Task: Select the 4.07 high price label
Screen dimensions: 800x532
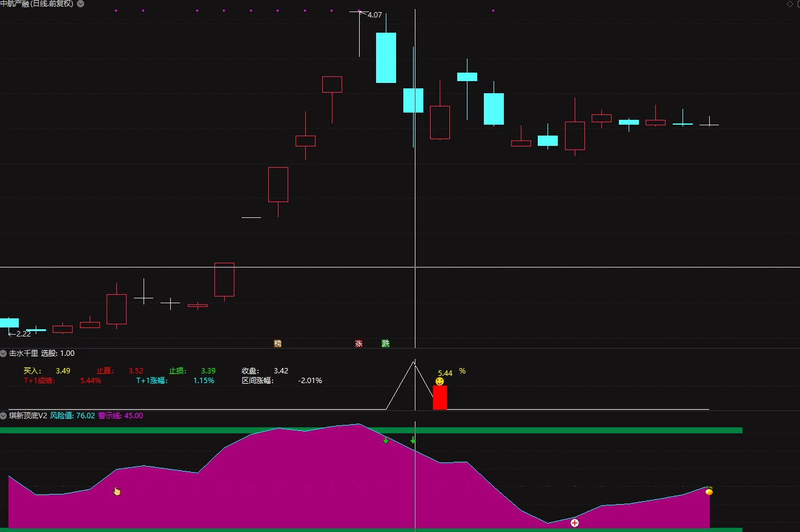Action: (375, 15)
